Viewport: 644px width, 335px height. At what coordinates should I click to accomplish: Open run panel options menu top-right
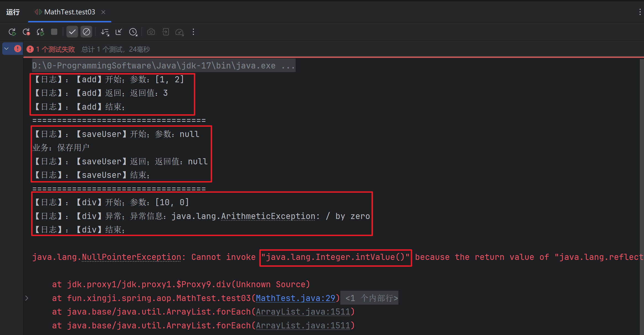pos(640,12)
